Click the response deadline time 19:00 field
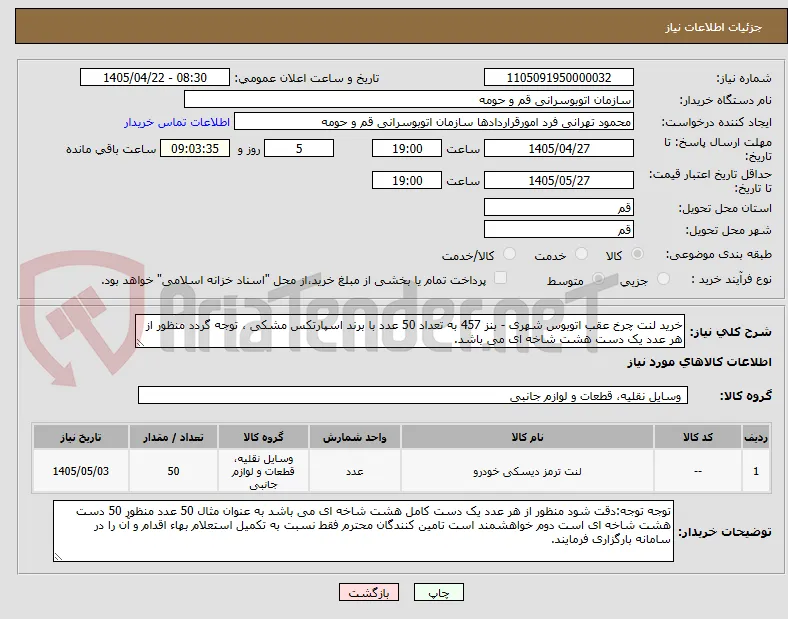The height and width of the screenshot is (619, 788). tap(407, 149)
